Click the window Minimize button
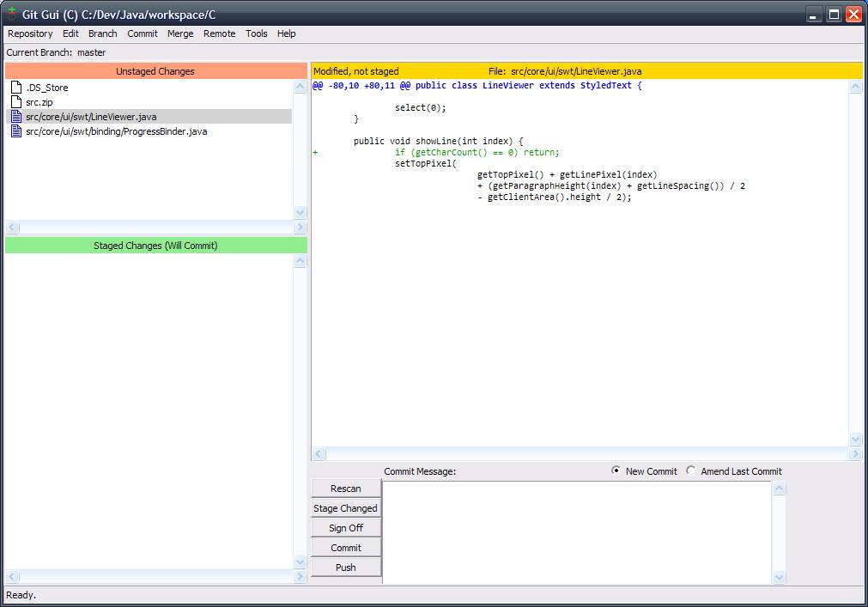Screen dimensions: 868x607 click(x=813, y=15)
